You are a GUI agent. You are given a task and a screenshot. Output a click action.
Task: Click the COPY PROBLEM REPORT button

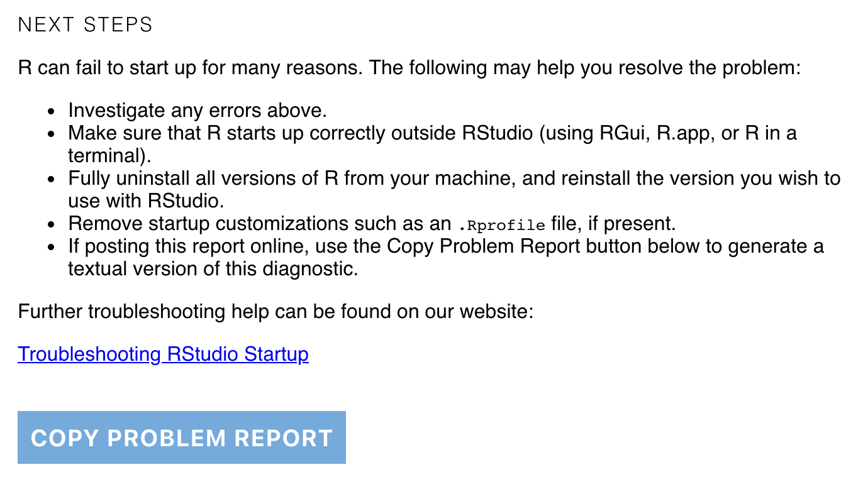pos(181,437)
